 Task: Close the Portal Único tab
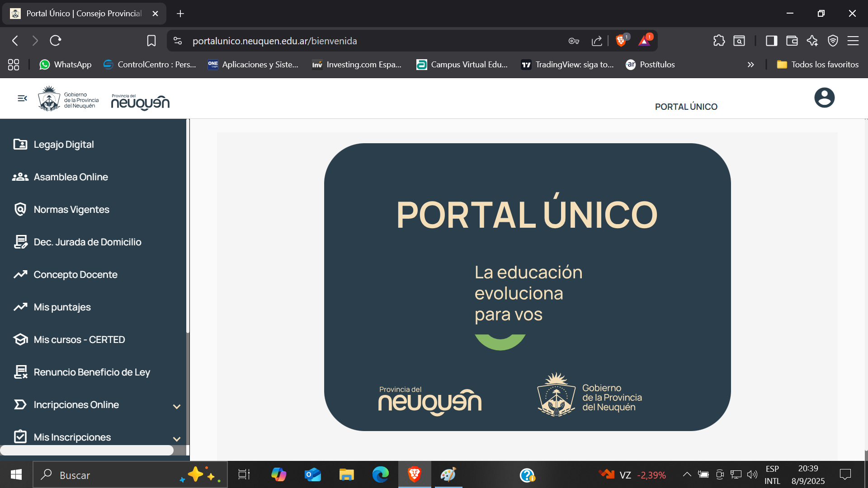(155, 14)
